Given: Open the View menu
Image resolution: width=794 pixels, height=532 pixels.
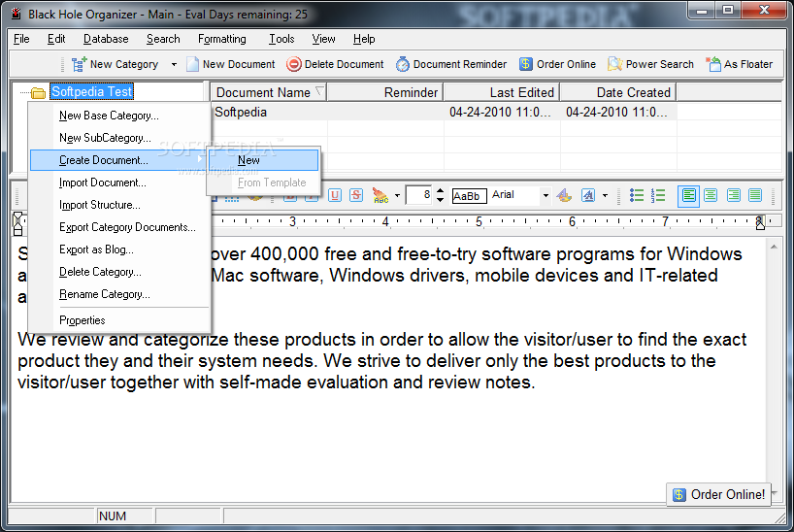Looking at the screenshot, I should tap(323, 39).
